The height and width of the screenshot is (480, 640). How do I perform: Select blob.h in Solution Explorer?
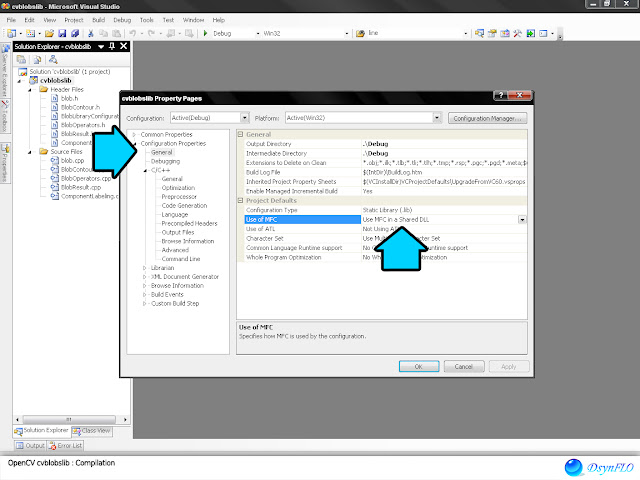point(69,98)
